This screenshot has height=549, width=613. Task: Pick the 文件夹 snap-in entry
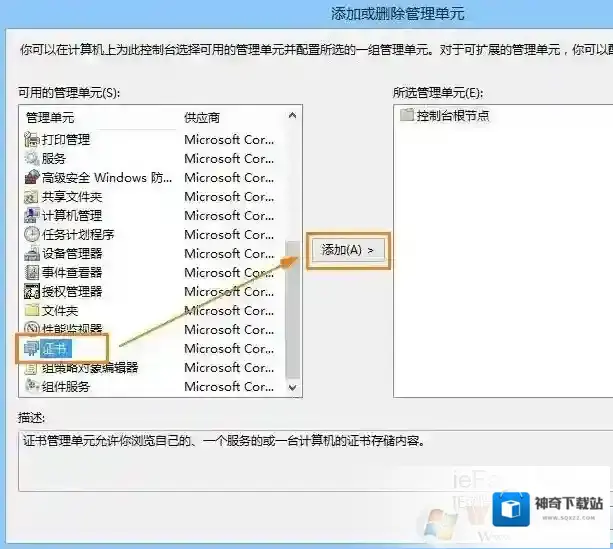(60, 311)
